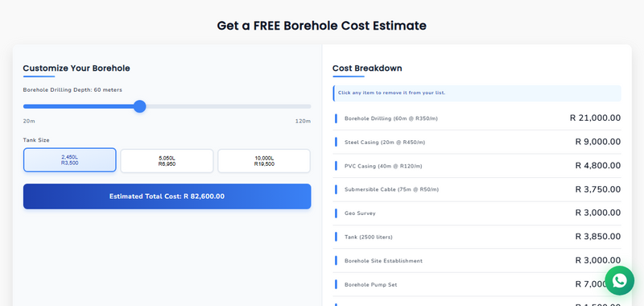Click the Cost Breakdown heading

pos(367,68)
